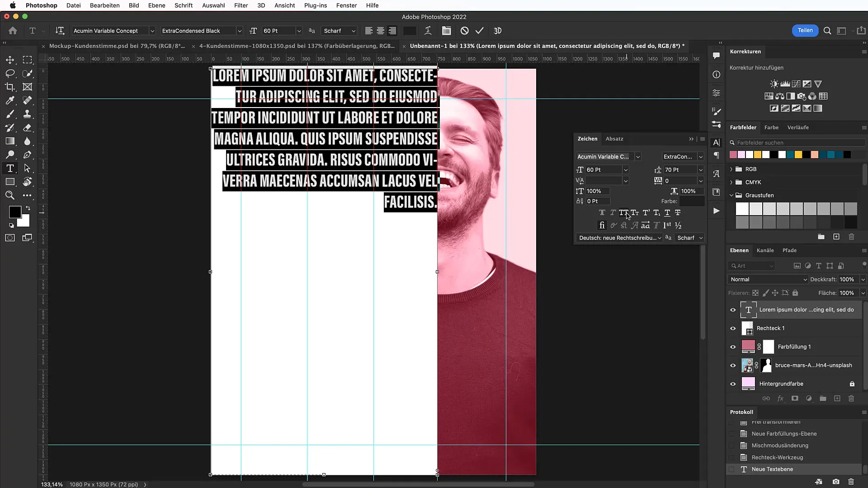Switch to the Kanäle tab
The image size is (868, 488).
coord(765,250)
